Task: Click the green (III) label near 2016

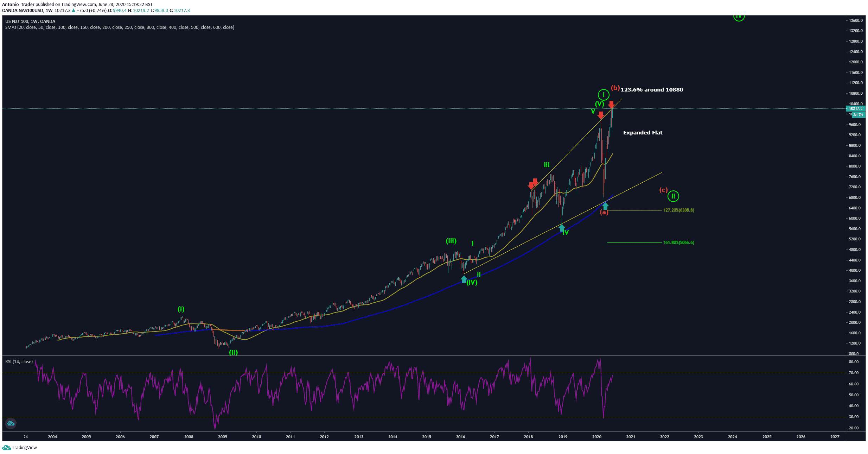Action: tap(451, 241)
